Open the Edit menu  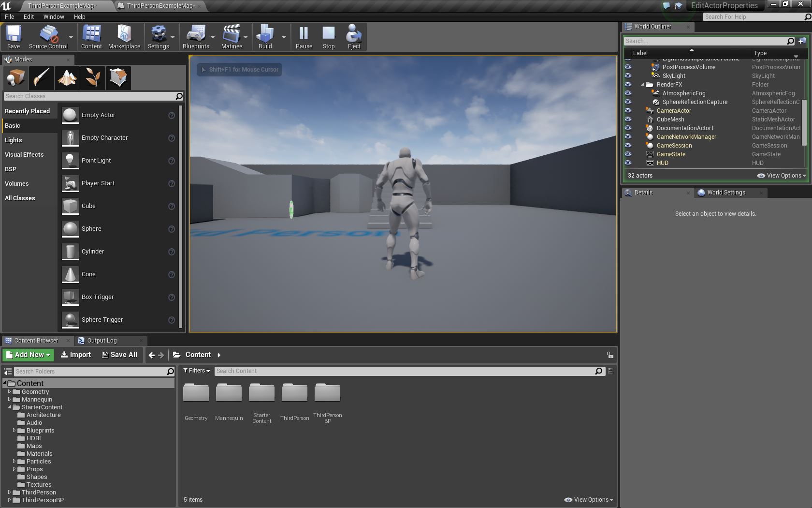(x=29, y=16)
